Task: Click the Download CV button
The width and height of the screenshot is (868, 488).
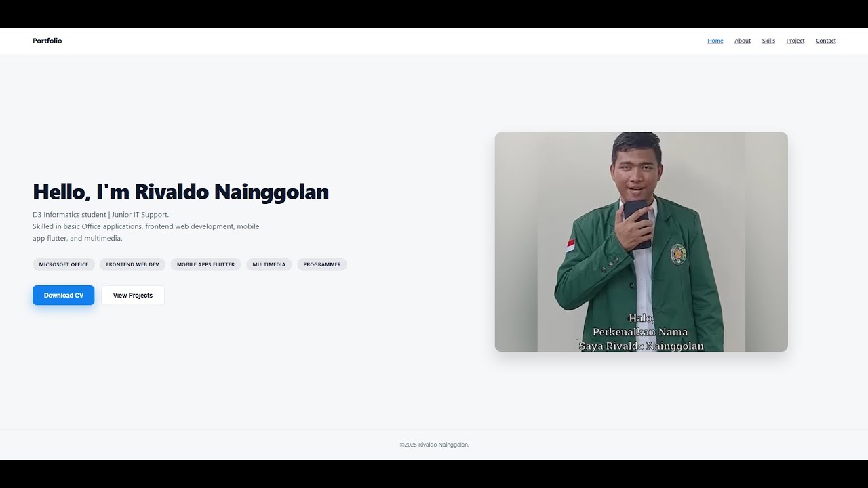Action: [x=64, y=296]
